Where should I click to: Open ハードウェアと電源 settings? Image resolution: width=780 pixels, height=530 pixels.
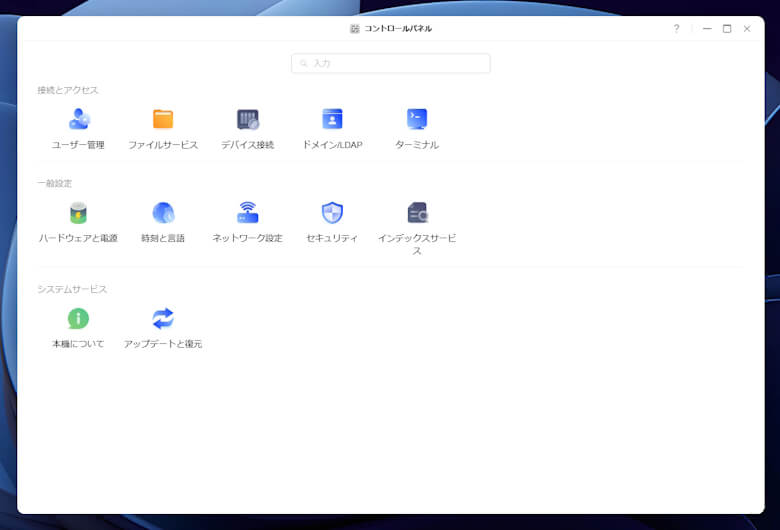78,213
